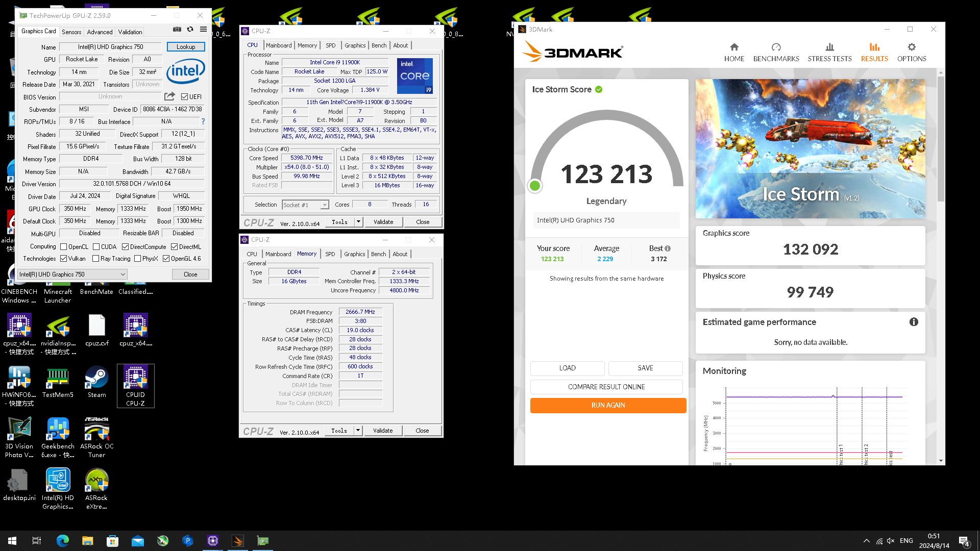Switch to Advanced tab in GPU-Z
The width and height of the screenshot is (980, 551).
100,32
